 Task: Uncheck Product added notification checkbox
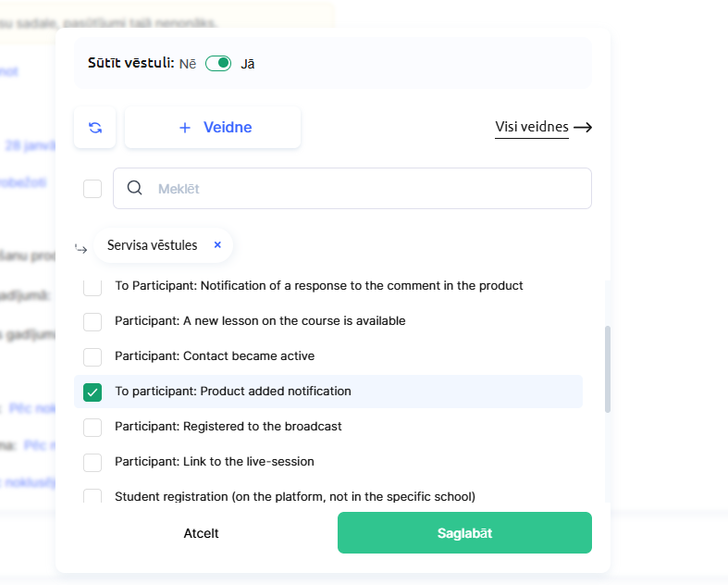click(93, 392)
